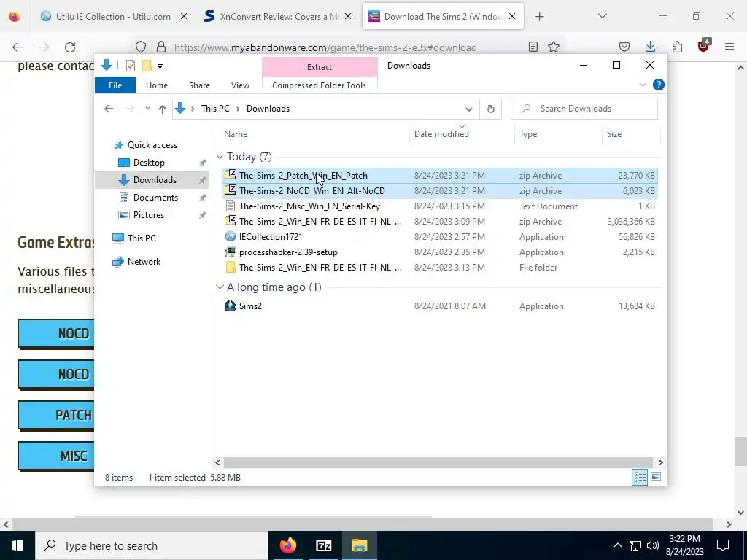View site security padlock info
This screenshot has height=560, width=747.
[161, 47]
